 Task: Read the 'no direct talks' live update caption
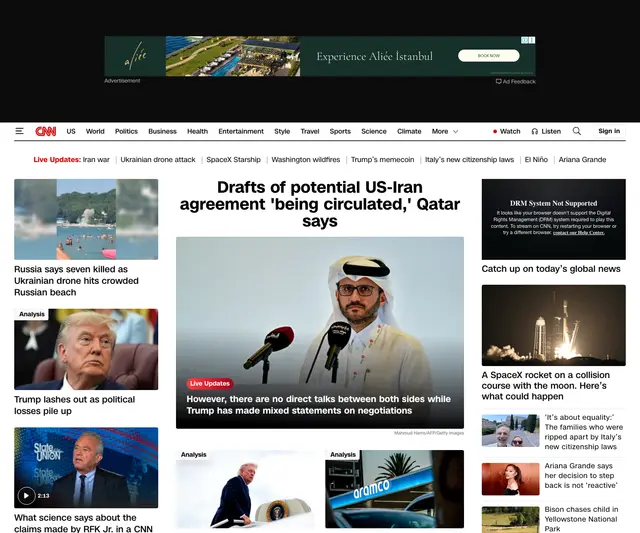pos(318,405)
